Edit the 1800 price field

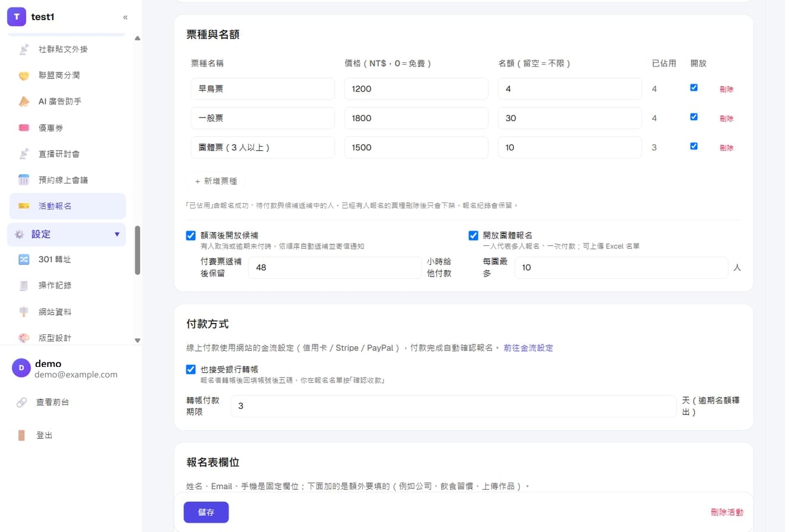416,118
